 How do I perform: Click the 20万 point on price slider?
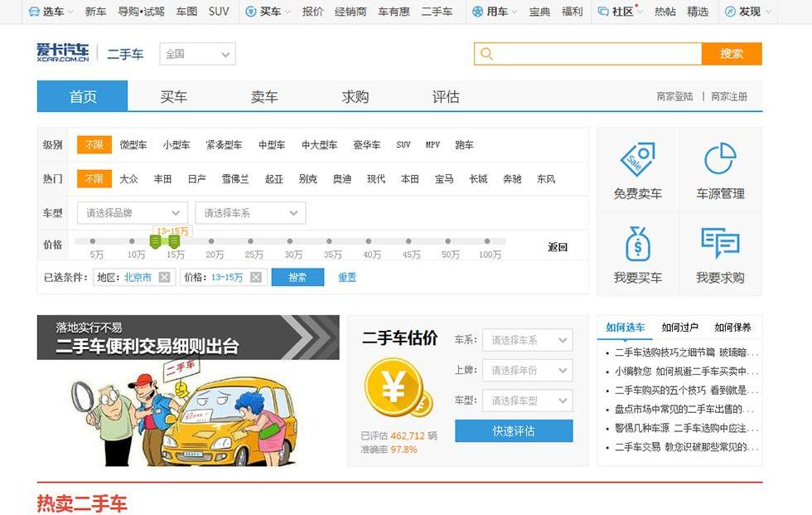(215, 242)
